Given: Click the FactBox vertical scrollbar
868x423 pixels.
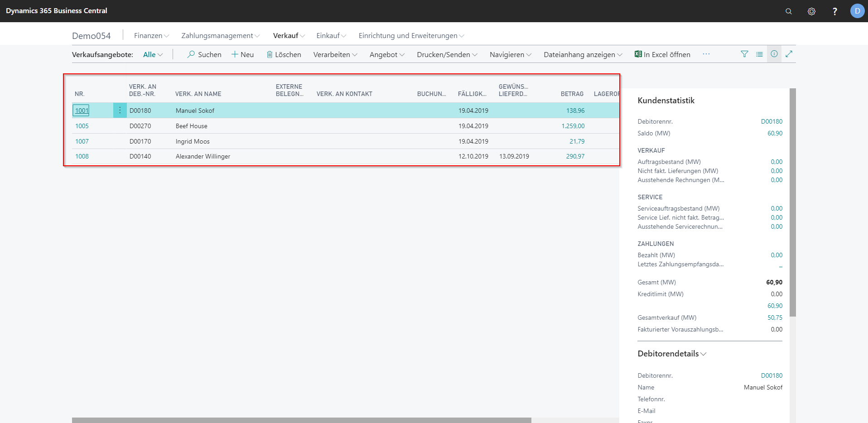Looking at the screenshot, I should 792,202.
